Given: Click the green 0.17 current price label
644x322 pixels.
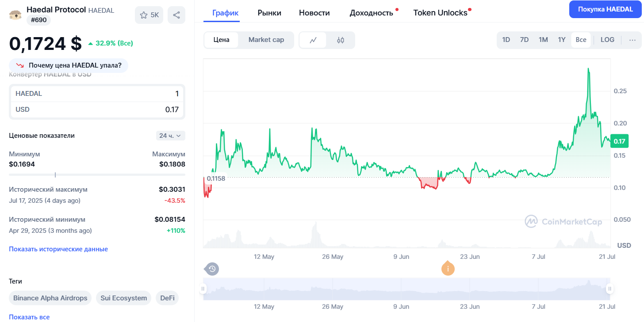Looking at the screenshot, I should [x=619, y=141].
